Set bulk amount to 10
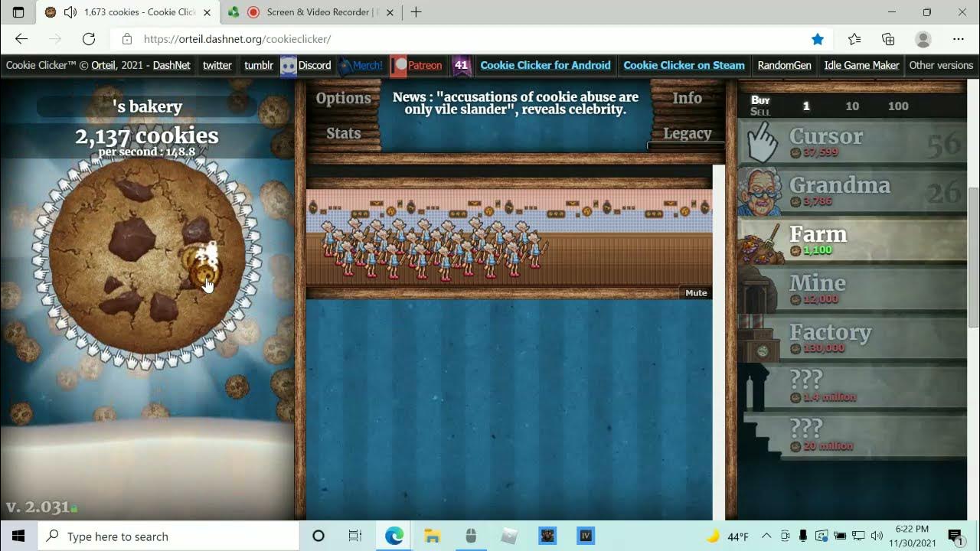 852,106
